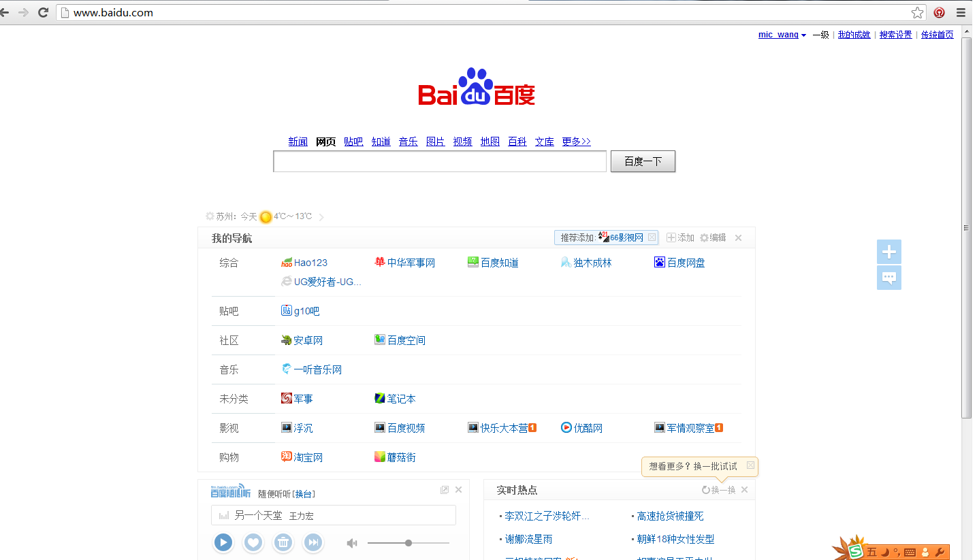Reload the page with refresh icon
Screen dimensions: 977x560
coord(43,12)
